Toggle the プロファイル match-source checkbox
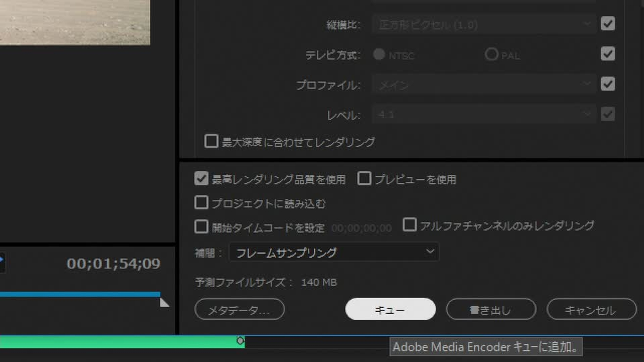 pos(608,84)
